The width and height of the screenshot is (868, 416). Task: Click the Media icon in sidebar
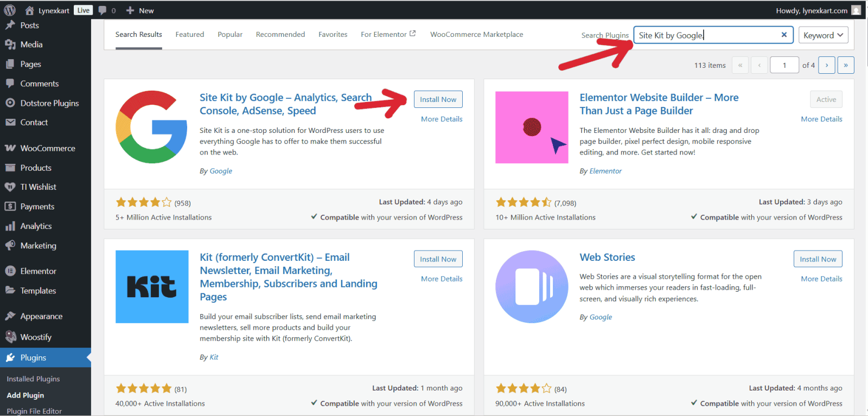point(10,44)
